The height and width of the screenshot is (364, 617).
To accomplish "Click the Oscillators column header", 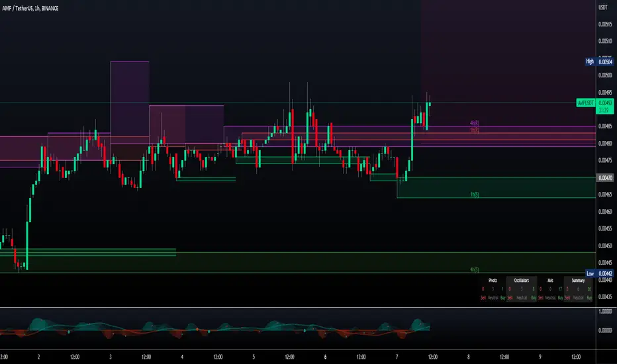I will [x=522, y=281].
